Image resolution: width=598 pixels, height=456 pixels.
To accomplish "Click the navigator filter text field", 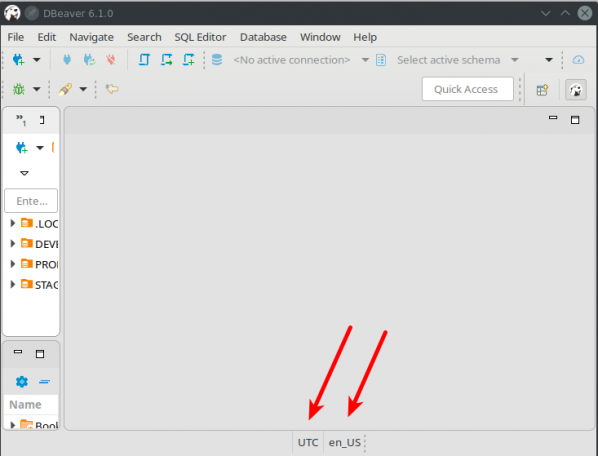I will pyautogui.click(x=31, y=201).
